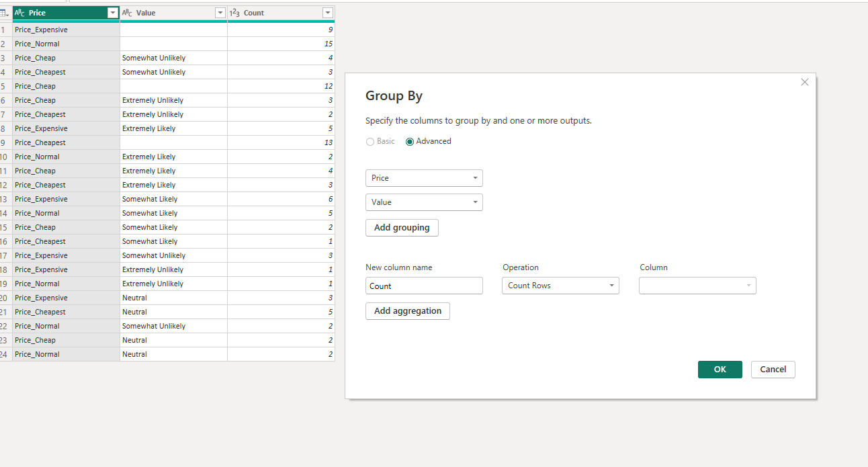The width and height of the screenshot is (868, 467).
Task: Select the Price column header
Action: [x=66, y=13]
